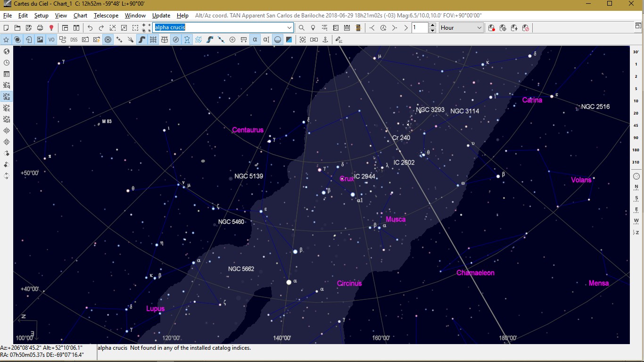
Task: Open the Telescope menu
Action: click(106, 16)
